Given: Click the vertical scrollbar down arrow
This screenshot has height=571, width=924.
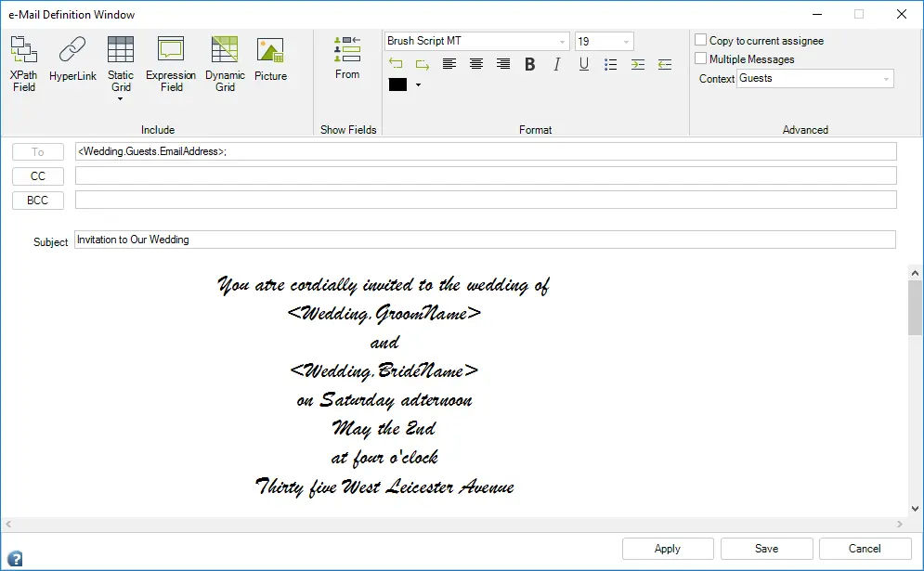Looking at the screenshot, I should pos(915,509).
